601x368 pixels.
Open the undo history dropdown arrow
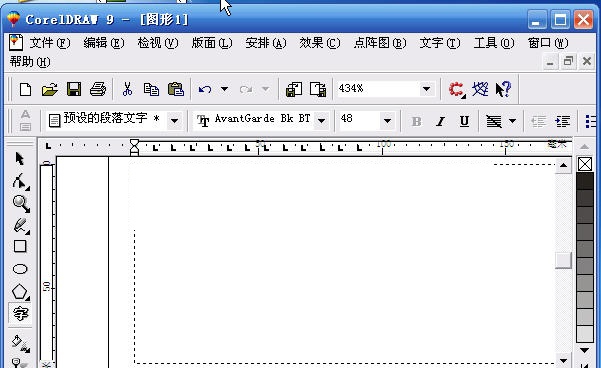coord(224,90)
